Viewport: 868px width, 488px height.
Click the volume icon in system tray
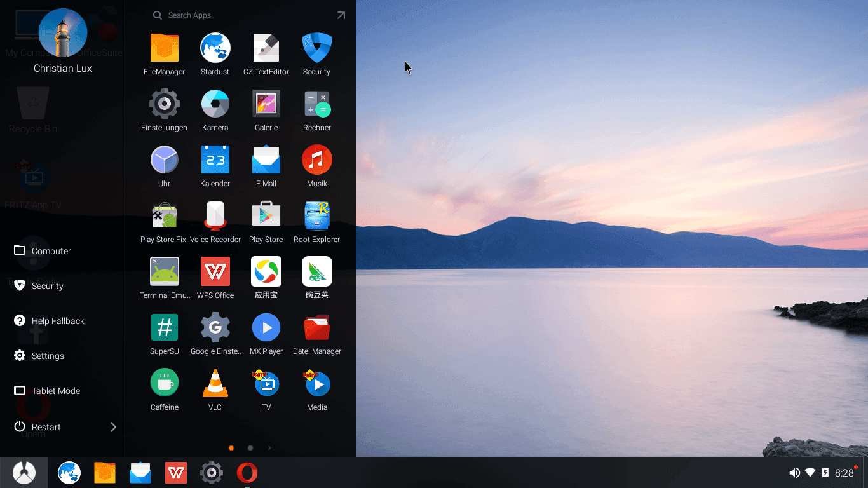(x=794, y=473)
